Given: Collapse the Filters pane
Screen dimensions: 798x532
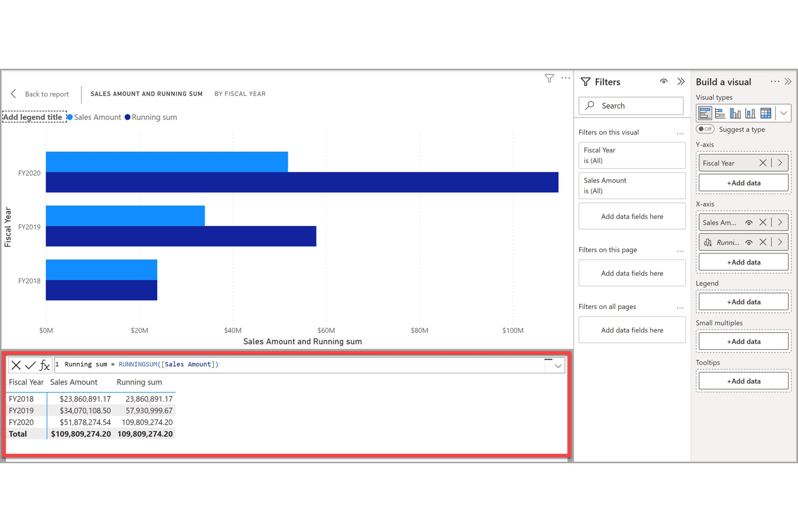Looking at the screenshot, I should coord(681,81).
